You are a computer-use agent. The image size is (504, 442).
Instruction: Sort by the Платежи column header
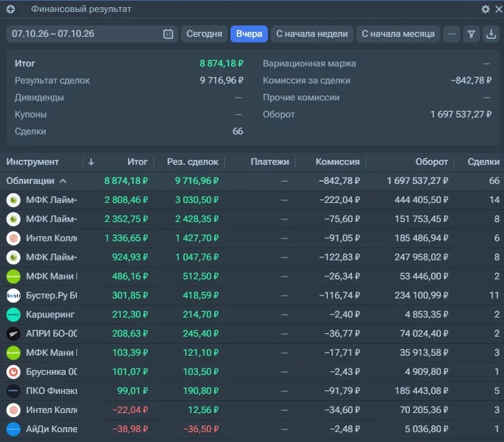[270, 162]
